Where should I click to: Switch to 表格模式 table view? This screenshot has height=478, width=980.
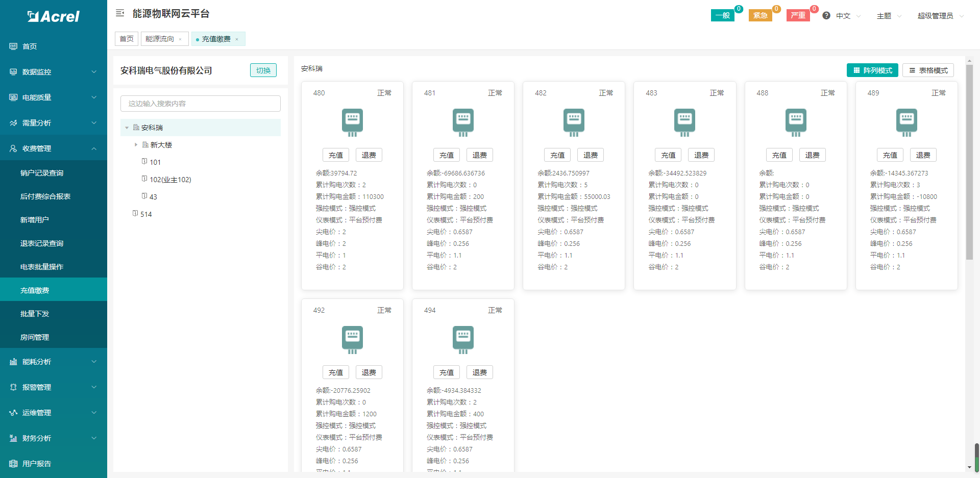tap(928, 70)
